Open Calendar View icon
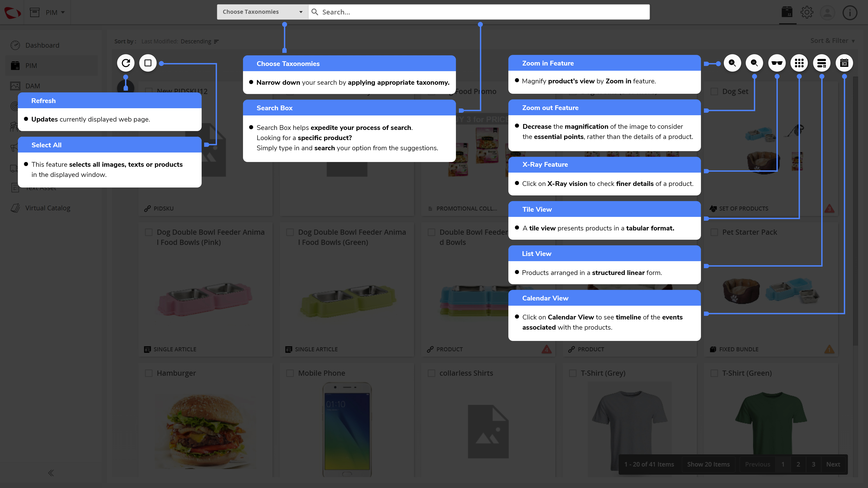868x488 pixels. (x=844, y=63)
